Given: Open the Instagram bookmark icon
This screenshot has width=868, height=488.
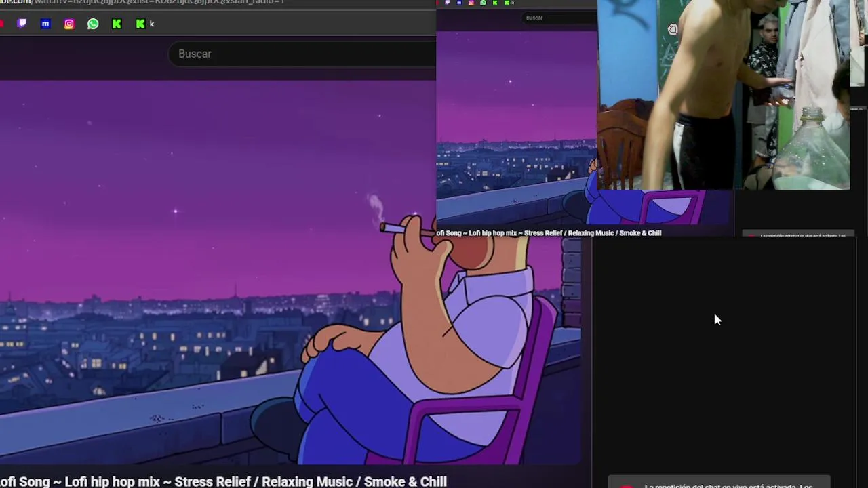Looking at the screenshot, I should pos(69,24).
